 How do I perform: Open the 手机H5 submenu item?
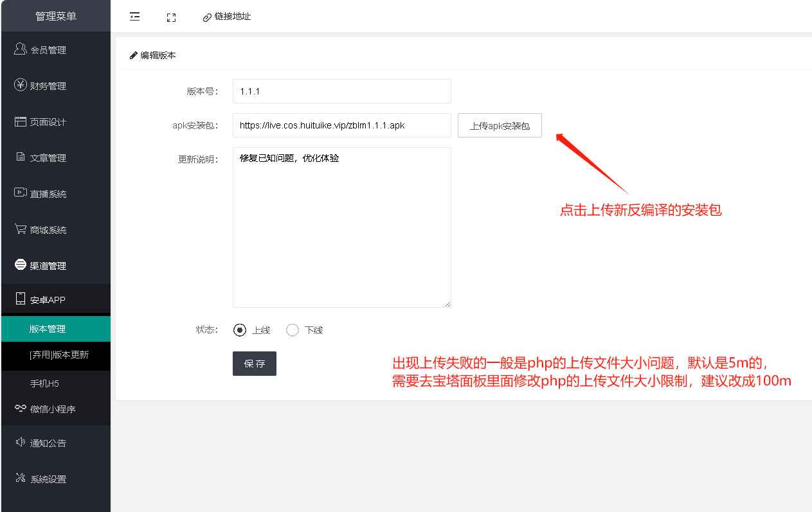coord(55,383)
